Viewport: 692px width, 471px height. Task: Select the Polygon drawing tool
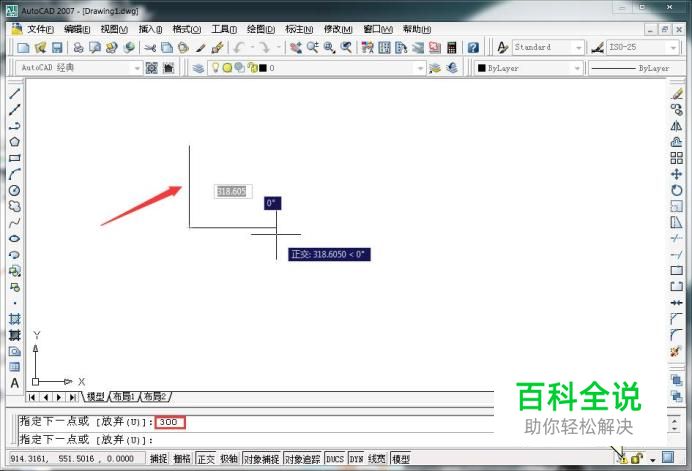coord(15,142)
